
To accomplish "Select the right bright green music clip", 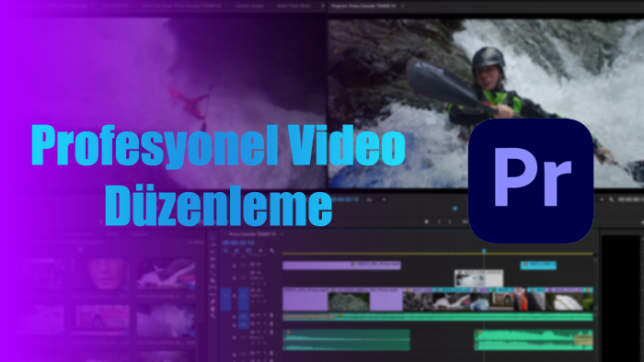I will [x=534, y=340].
